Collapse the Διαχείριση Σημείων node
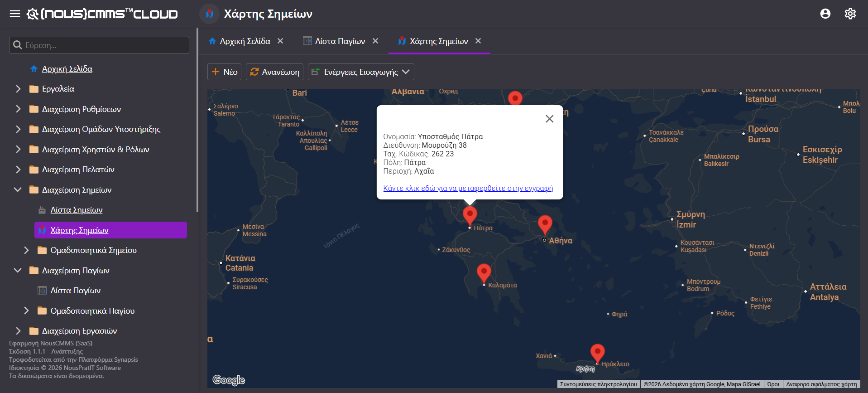Image resolution: width=868 pixels, height=393 pixels. click(18, 190)
